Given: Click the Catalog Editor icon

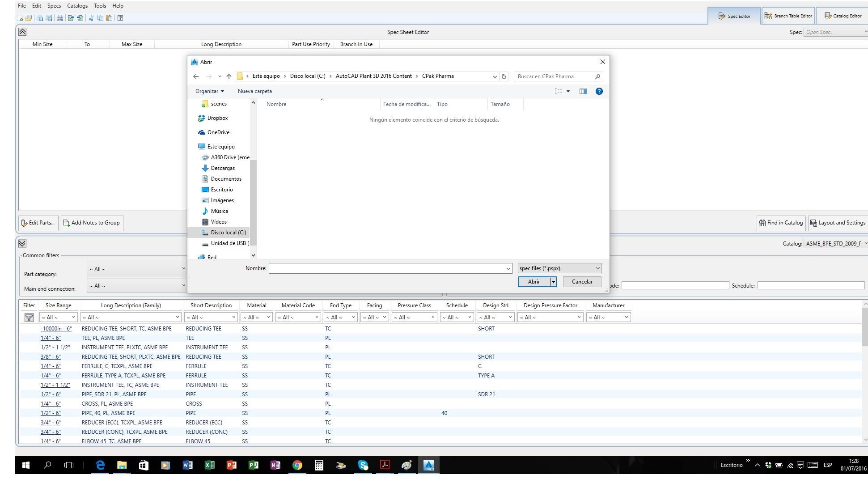Looking at the screenshot, I should [x=842, y=15].
